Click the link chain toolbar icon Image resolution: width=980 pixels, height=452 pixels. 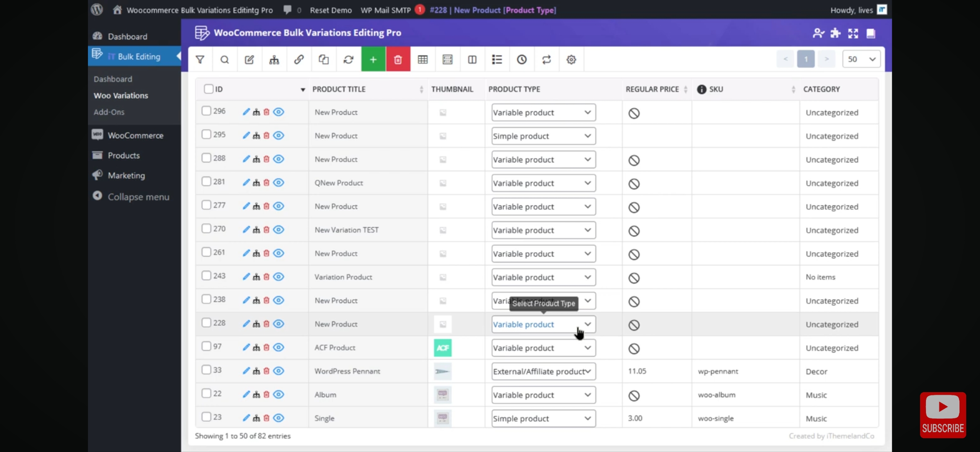tap(299, 59)
